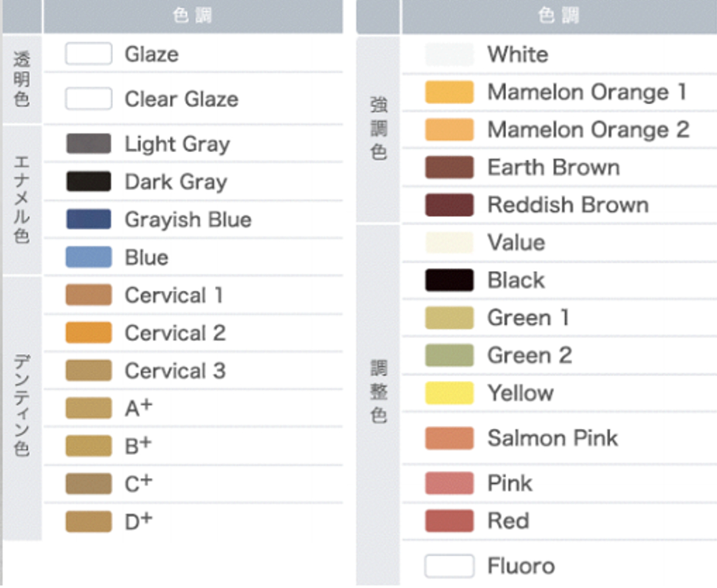The image size is (717, 588).
Task: Pick the Cervical 2 orange swatch
Action: click(89, 332)
